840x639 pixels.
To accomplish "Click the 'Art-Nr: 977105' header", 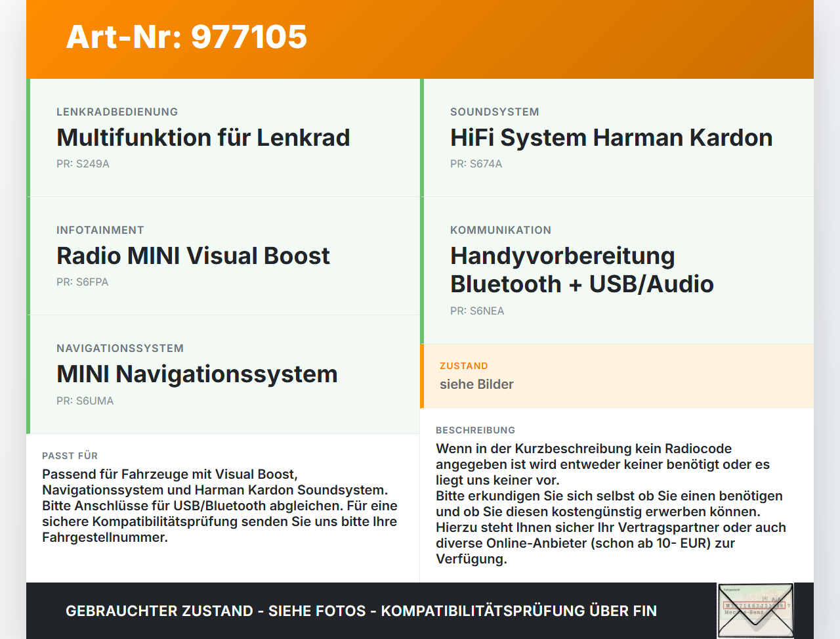I will tap(186, 37).
